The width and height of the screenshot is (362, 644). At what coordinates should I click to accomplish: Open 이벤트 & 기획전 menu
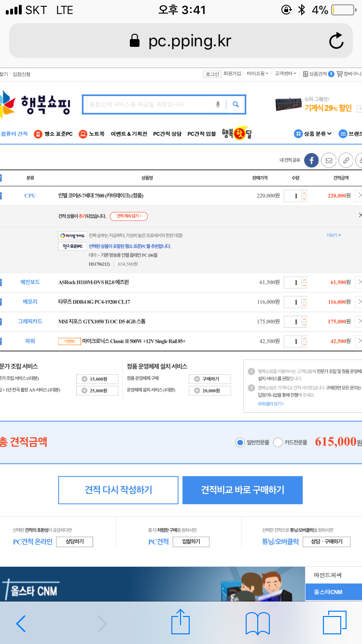(x=129, y=134)
